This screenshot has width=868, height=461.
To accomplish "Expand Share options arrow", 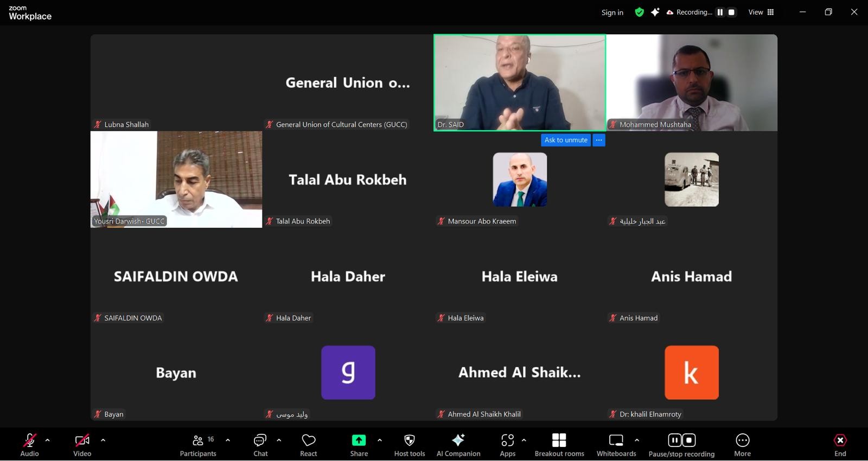I will pos(380,440).
